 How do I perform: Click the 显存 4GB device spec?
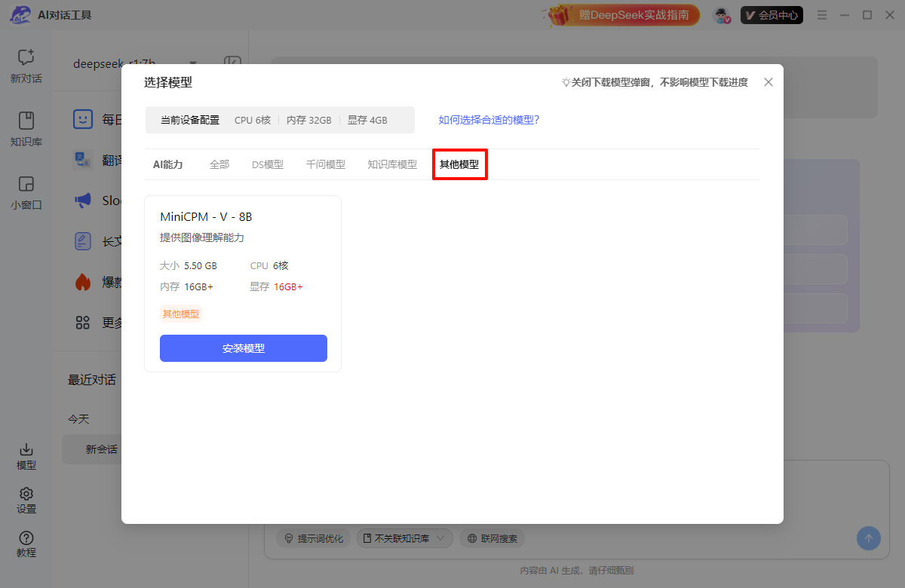click(367, 120)
